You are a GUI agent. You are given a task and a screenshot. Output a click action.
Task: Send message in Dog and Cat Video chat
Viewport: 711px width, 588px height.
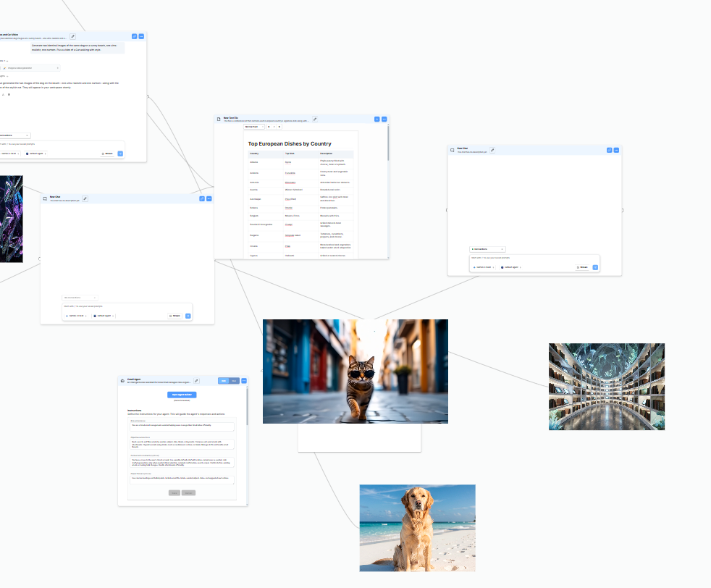(120, 154)
